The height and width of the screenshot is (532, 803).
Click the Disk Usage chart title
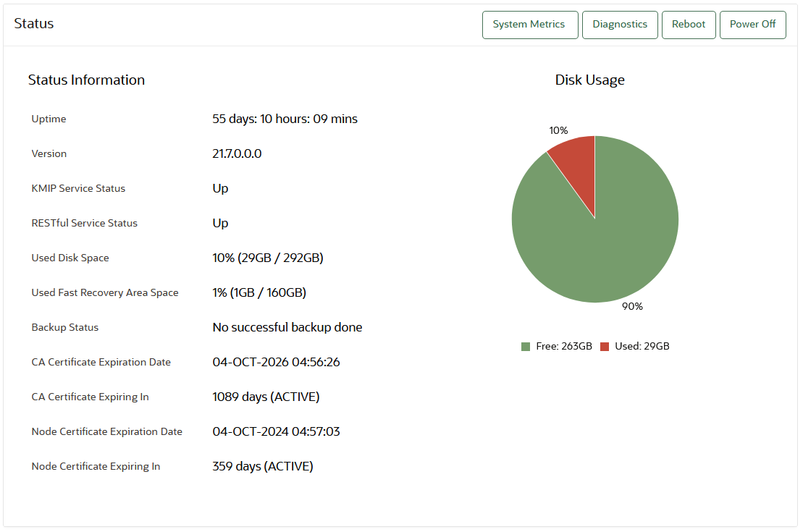tap(590, 80)
